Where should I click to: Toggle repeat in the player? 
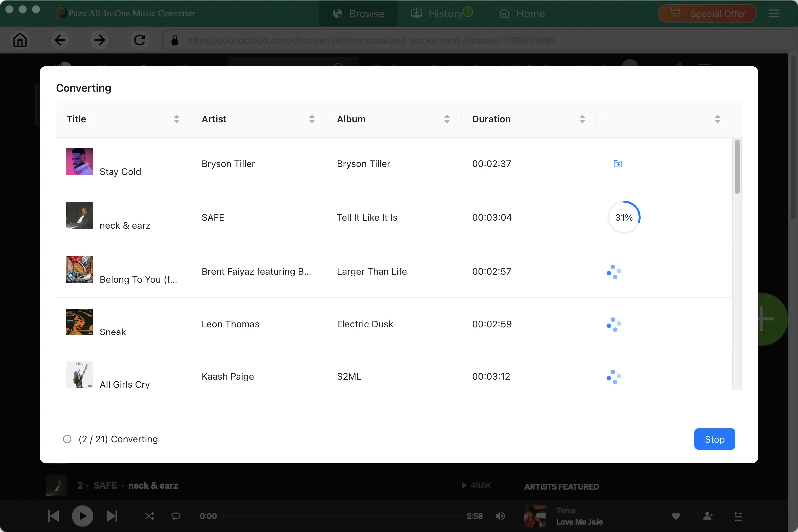click(x=176, y=516)
